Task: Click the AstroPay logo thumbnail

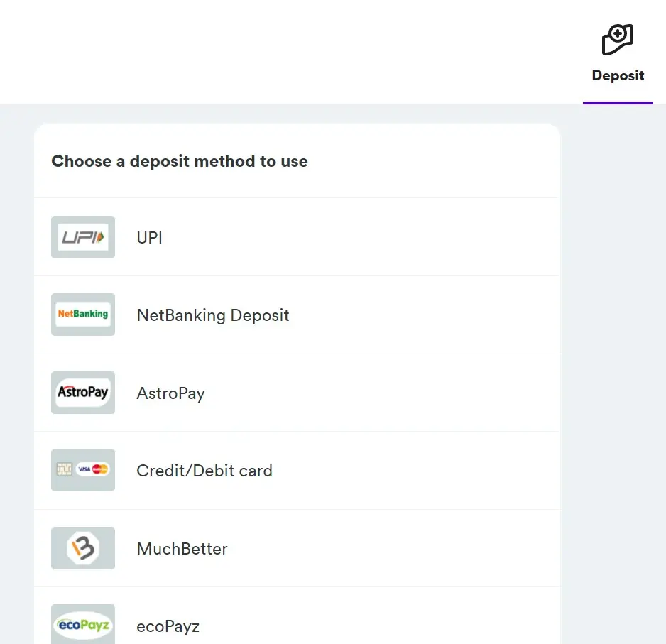Action: pos(83,393)
